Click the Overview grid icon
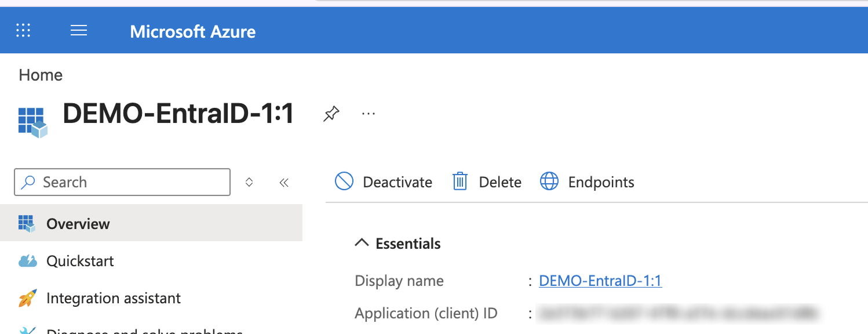Viewport: 868px width, 334px height. 27,223
